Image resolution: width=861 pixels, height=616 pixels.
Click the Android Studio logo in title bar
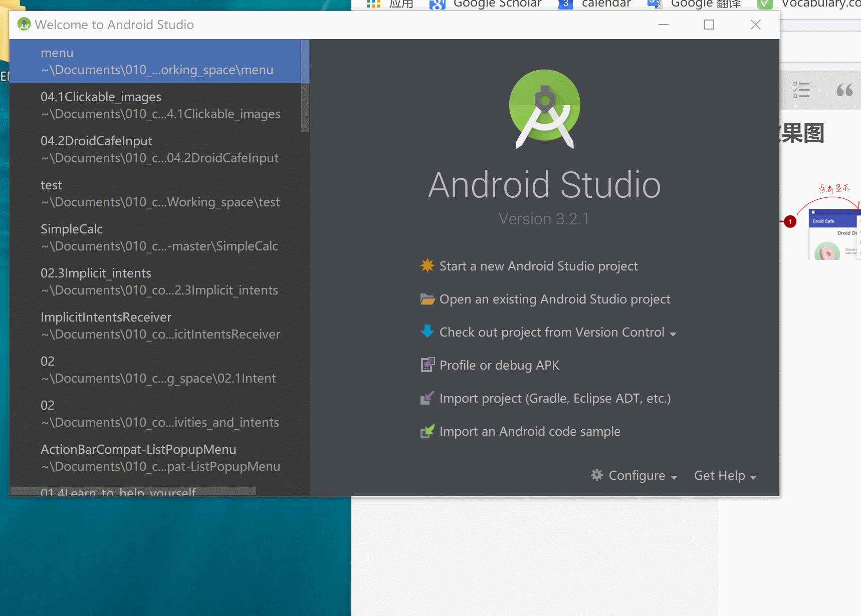pyautogui.click(x=24, y=24)
